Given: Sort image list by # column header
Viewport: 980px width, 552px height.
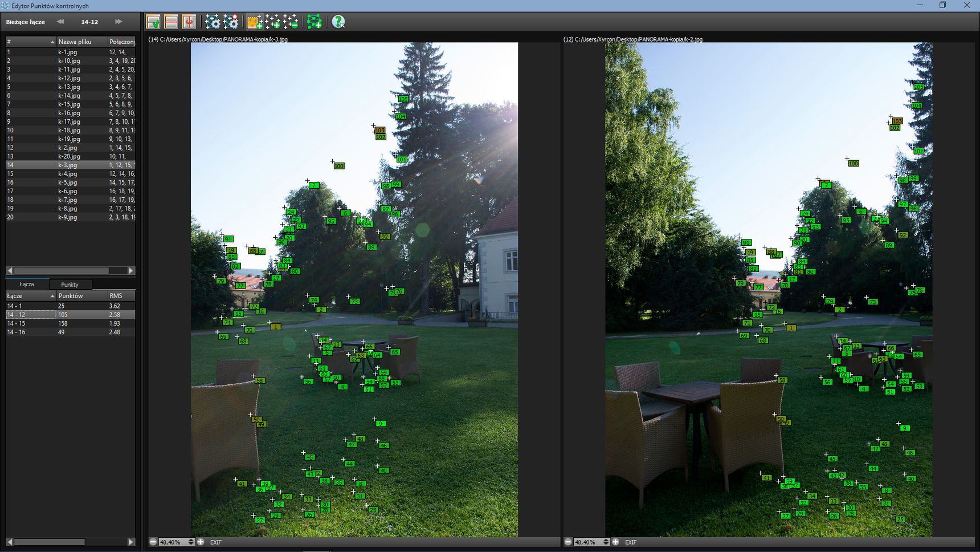Looking at the screenshot, I should point(31,42).
